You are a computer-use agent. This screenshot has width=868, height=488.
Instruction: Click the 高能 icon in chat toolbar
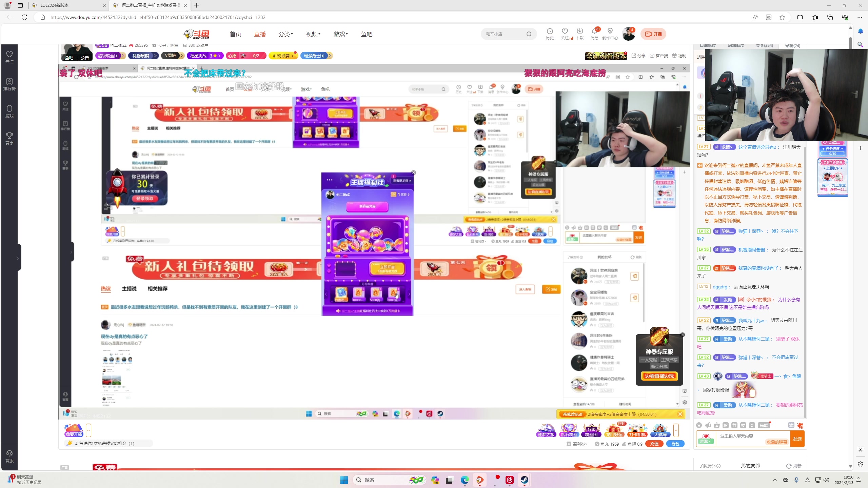point(764,425)
